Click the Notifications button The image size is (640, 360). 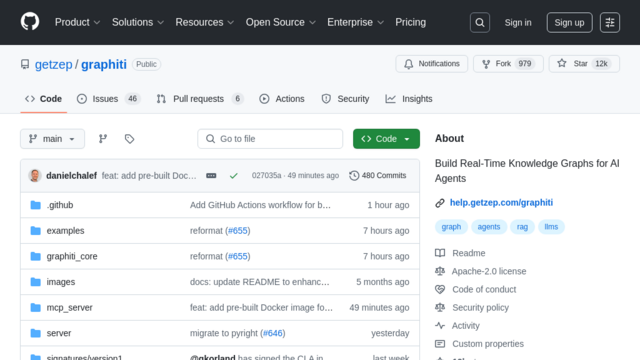pyautogui.click(x=431, y=64)
